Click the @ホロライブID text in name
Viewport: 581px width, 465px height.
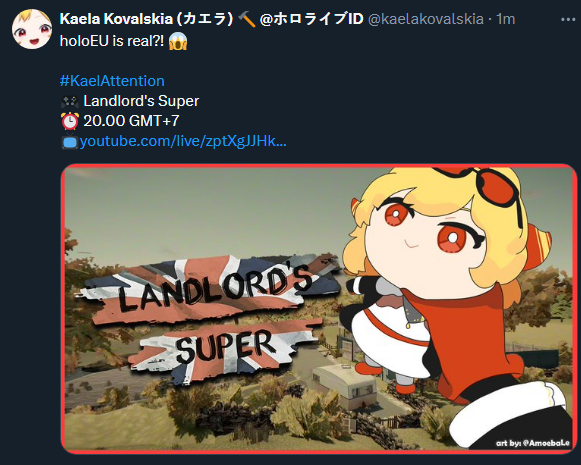coord(311,19)
